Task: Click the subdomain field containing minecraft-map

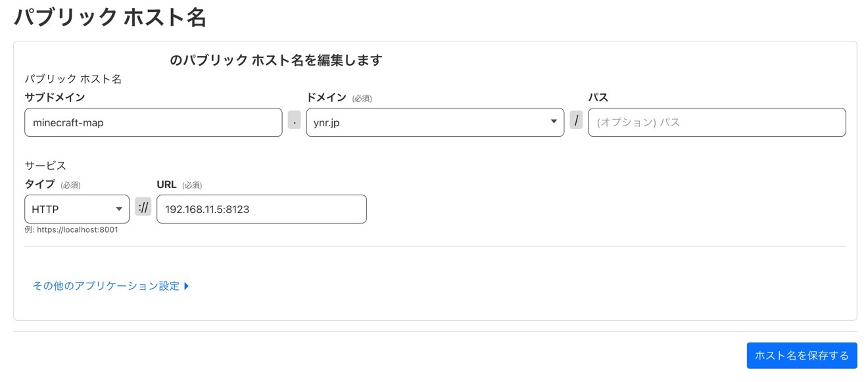Action: coord(153,122)
